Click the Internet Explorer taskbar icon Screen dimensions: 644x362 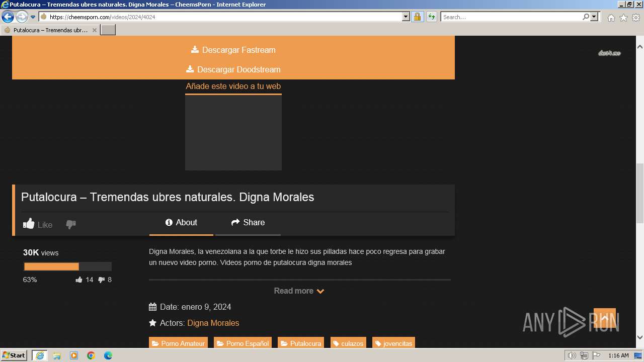coord(39,355)
